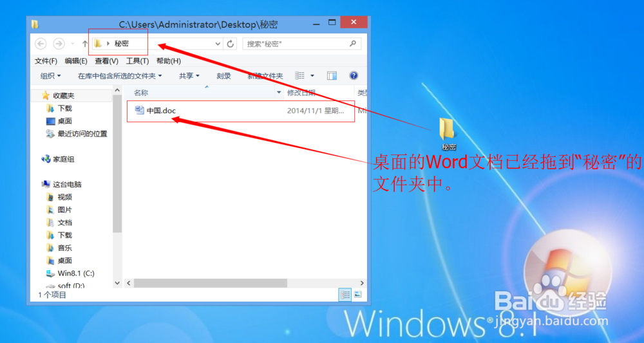
Task: Click the navigation pane scroll up arrow
Action: pos(117,90)
